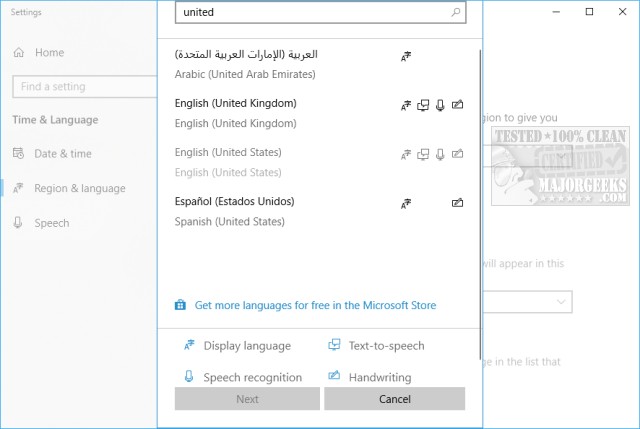This screenshot has height=429, width=640.
Task: Click handwriting icon for Español (Estados Unidos)
Action: [457, 202]
